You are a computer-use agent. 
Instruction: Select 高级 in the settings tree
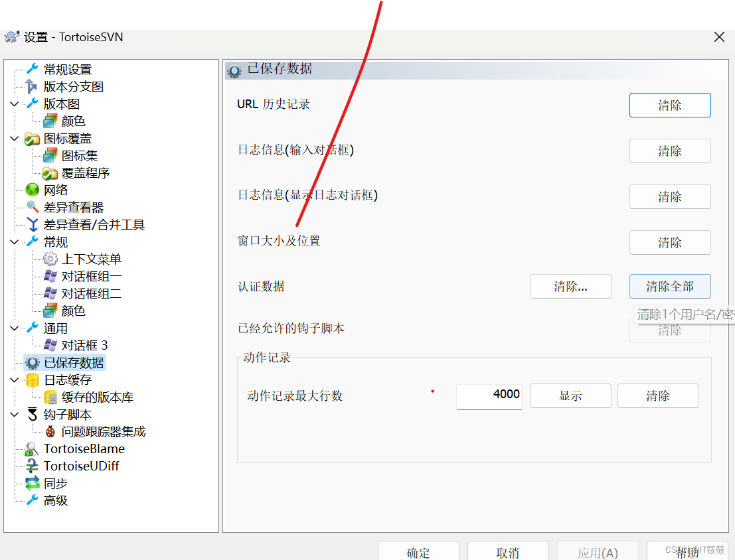(x=56, y=500)
